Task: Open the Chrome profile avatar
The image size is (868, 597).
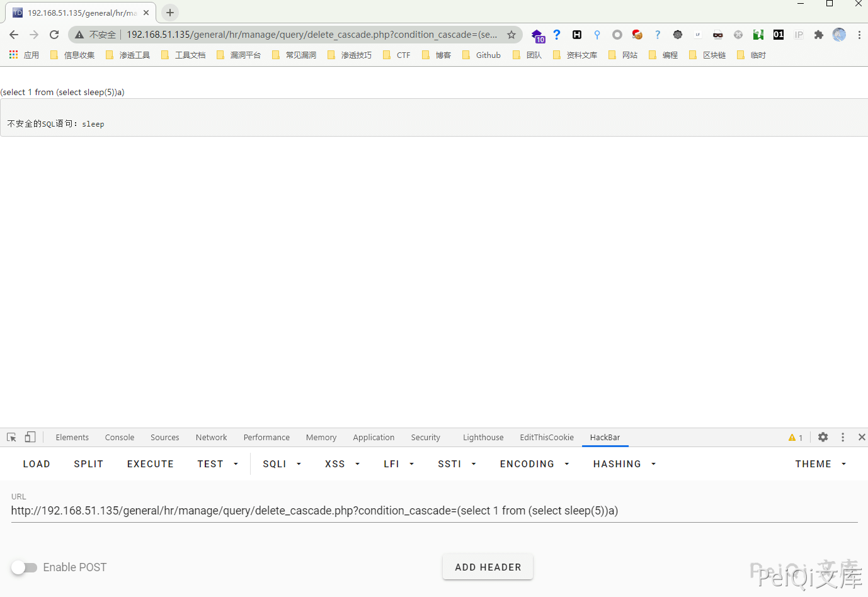Action: pyautogui.click(x=839, y=35)
